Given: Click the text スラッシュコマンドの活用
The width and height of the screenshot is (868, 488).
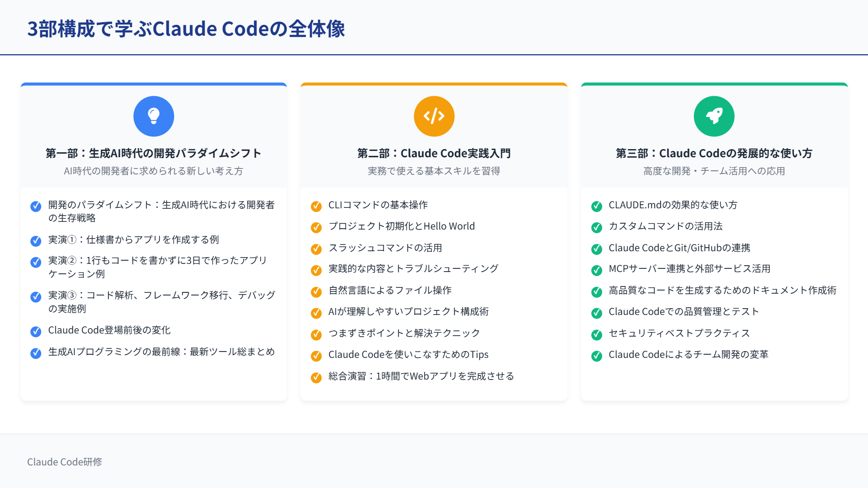Looking at the screenshot, I should point(385,248).
